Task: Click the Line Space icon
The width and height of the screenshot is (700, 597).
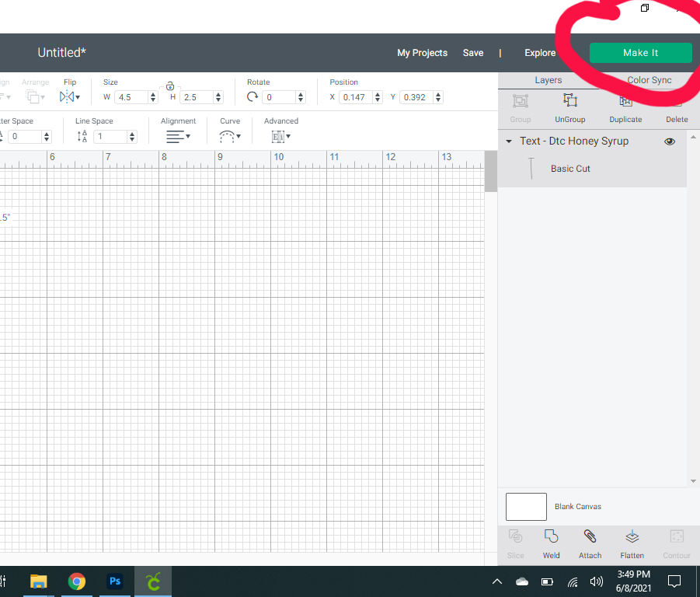Action: pyautogui.click(x=82, y=136)
